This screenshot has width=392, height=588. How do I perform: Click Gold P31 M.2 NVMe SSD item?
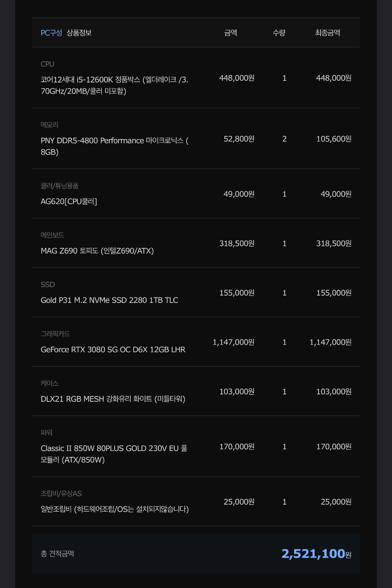pyautogui.click(x=110, y=300)
